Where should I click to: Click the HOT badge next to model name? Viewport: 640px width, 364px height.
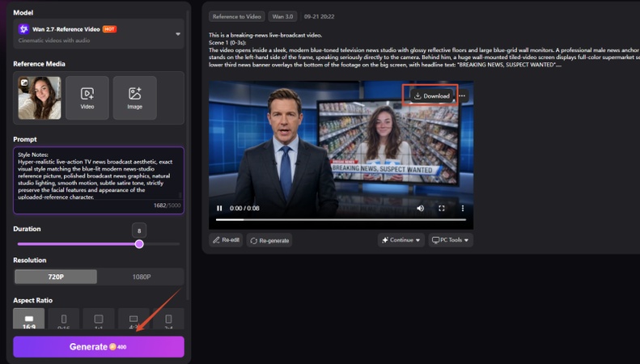pos(109,29)
